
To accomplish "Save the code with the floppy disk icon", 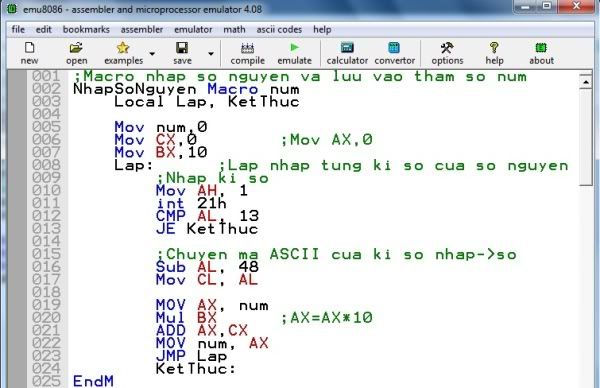I will [182, 53].
